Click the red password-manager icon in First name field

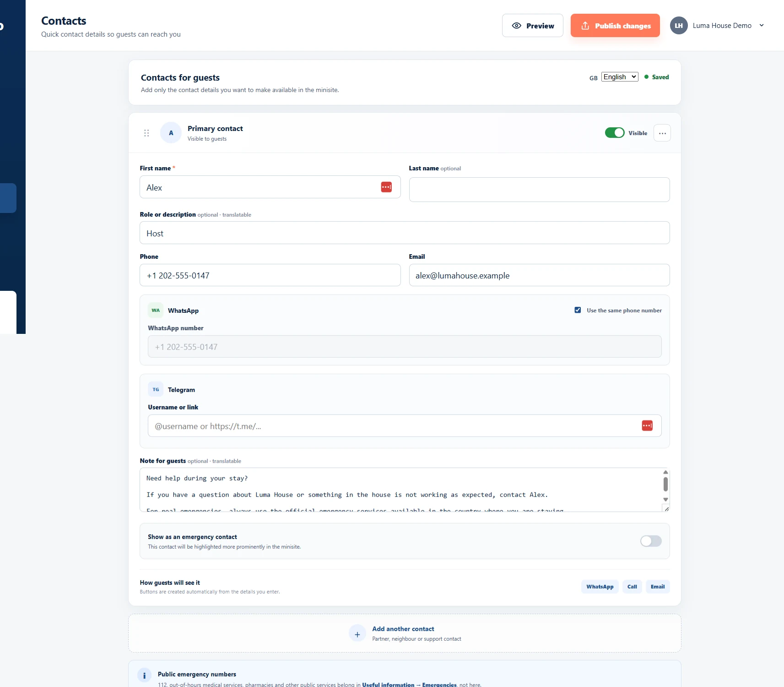(x=386, y=187)
